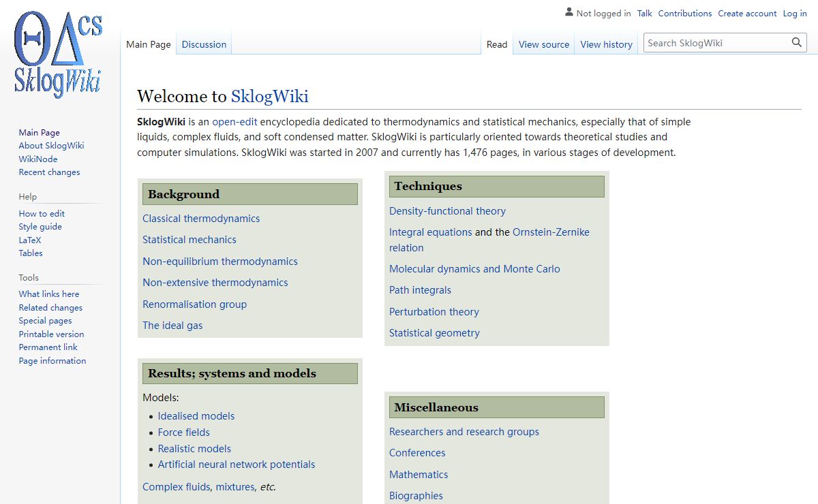Image resolution: width=818 pixels, height=504 pixels.
Task: Click the SklogWiki logo
Action: [x=59, y=54]
